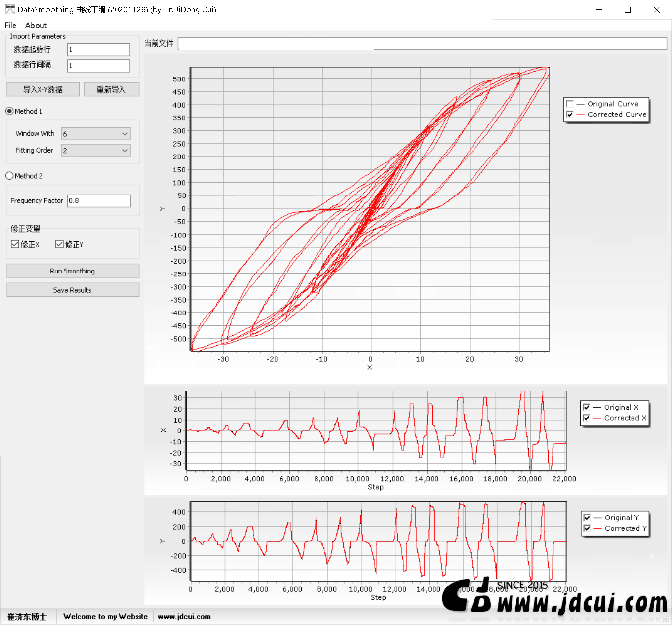Click the Frequency Factor input field
This screenshot has width=672, height=625.
(x=99, y=200)
